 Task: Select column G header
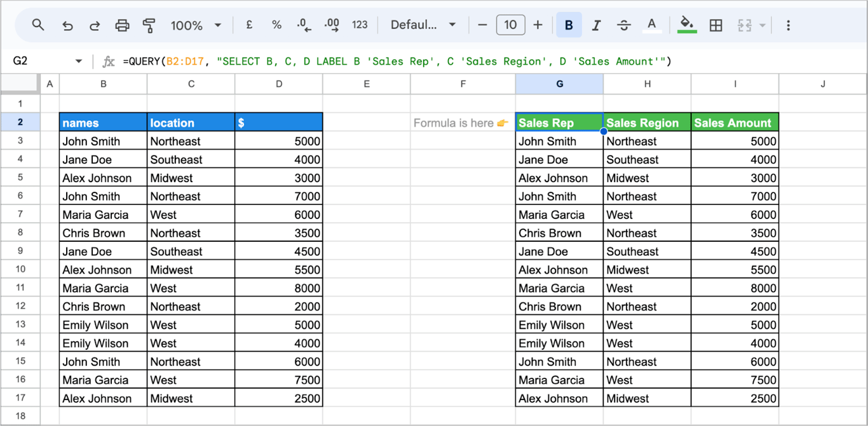tap(559, 84)
